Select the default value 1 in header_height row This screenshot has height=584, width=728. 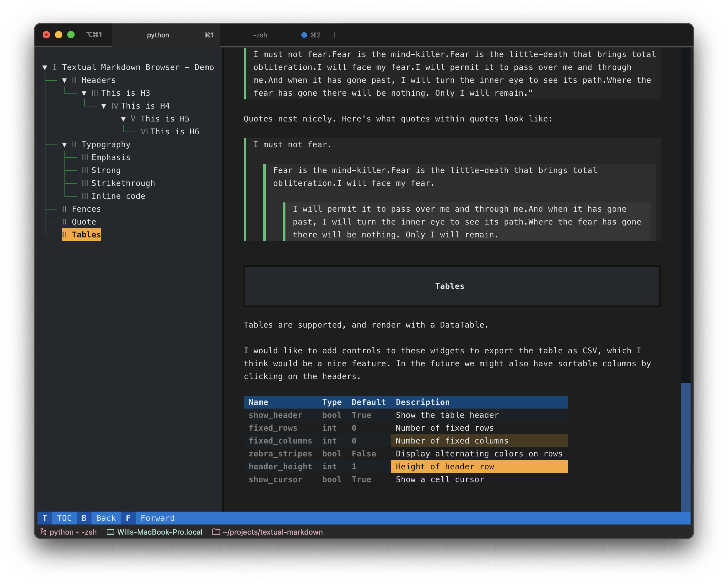pos(369,467)
